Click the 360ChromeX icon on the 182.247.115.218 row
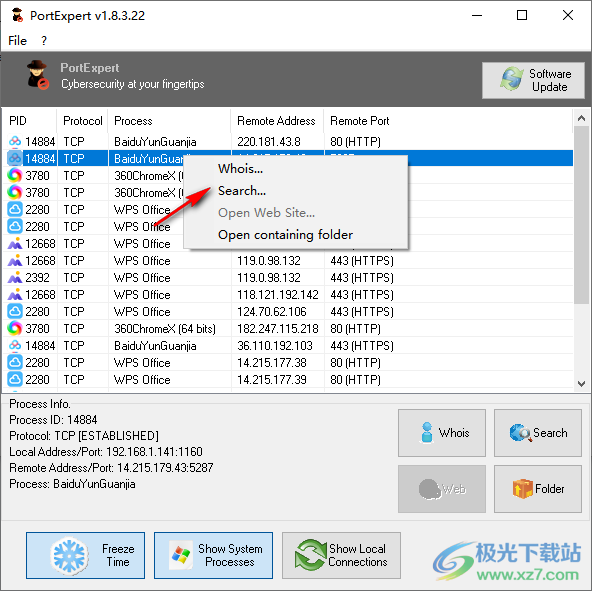 14,329
